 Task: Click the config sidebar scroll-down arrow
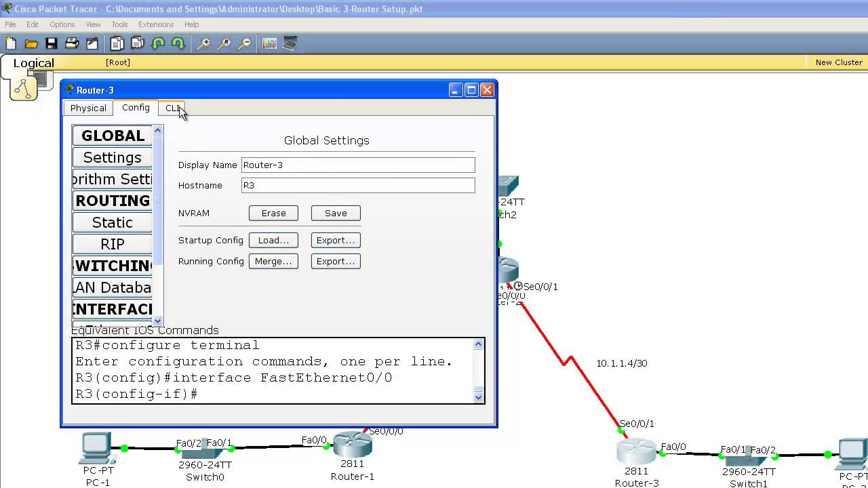[158, 321]
